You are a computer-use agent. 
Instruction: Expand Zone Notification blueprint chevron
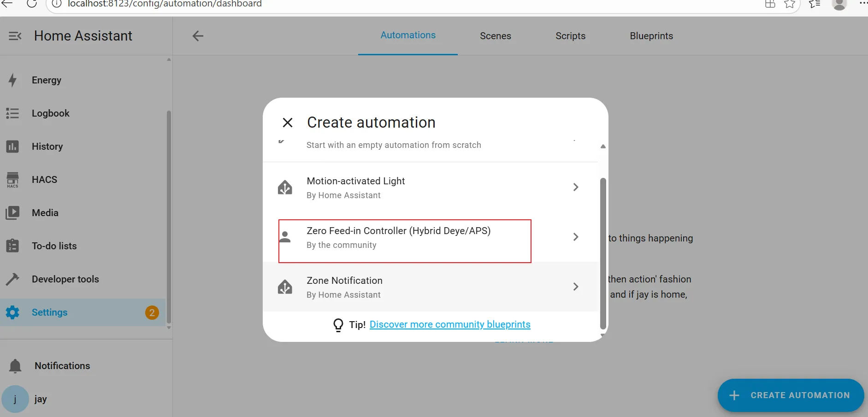click(575, 287)
